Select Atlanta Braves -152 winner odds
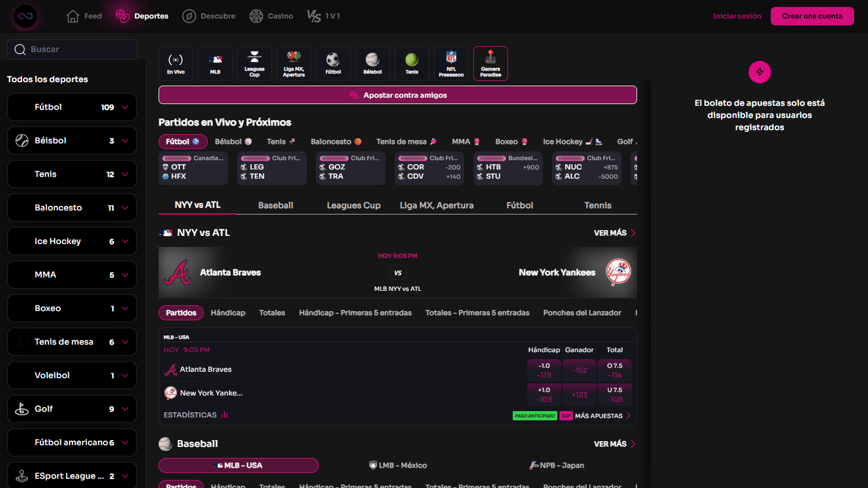Image resolution: width=868 pixels, height=488 pixels. pyautogui.click(x=580, y=371)
